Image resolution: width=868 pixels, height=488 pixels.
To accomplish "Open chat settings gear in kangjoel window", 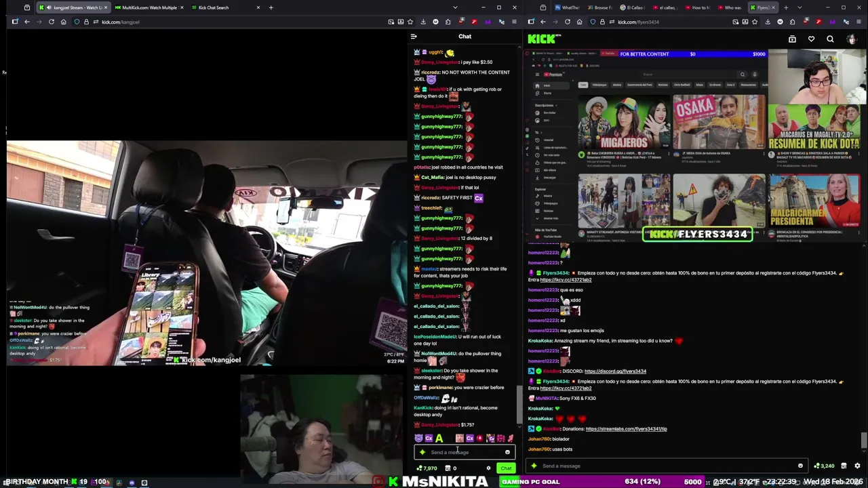I will coord(488,468).
